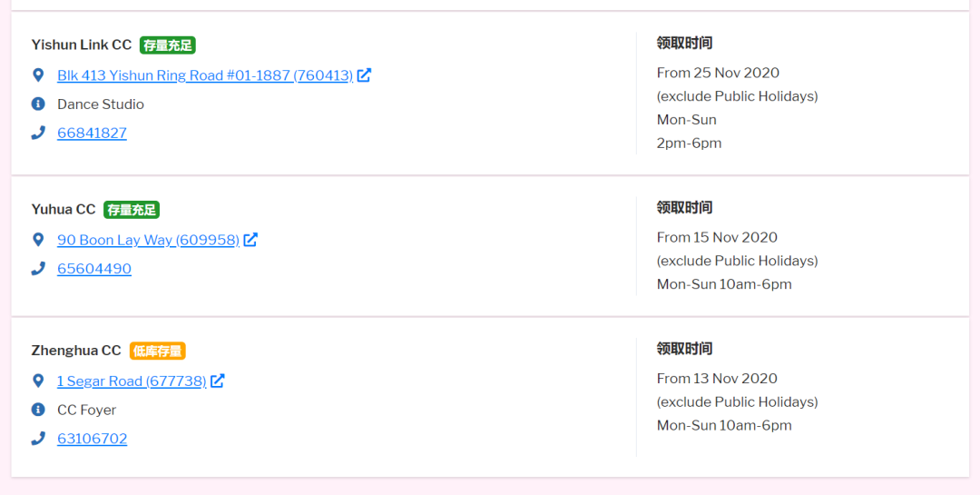
Task: Click the external link icon beside Segar Road address
Action: pos(218,381)
